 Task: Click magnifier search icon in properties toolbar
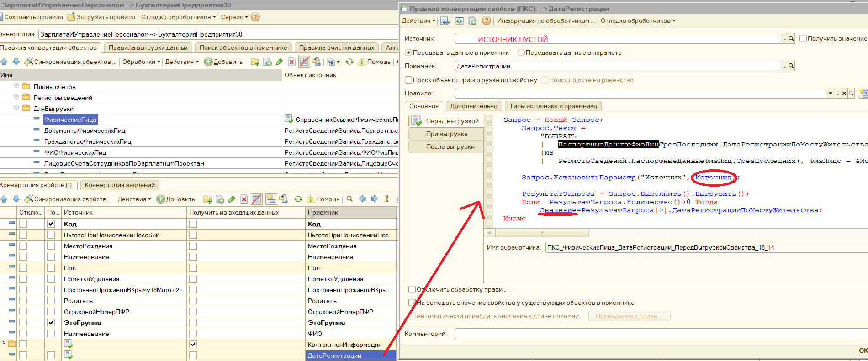[349, 199]
